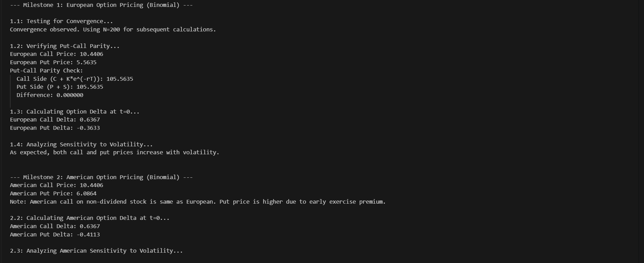
Task: Click the American Put Price 6.0864 line
Action: click(x=53, y=193)
